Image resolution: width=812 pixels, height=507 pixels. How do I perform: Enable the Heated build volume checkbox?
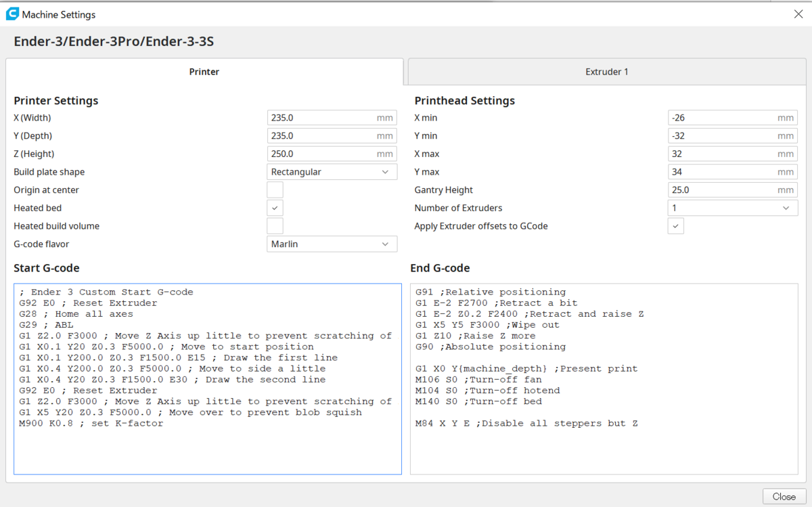tap(275, 226)
